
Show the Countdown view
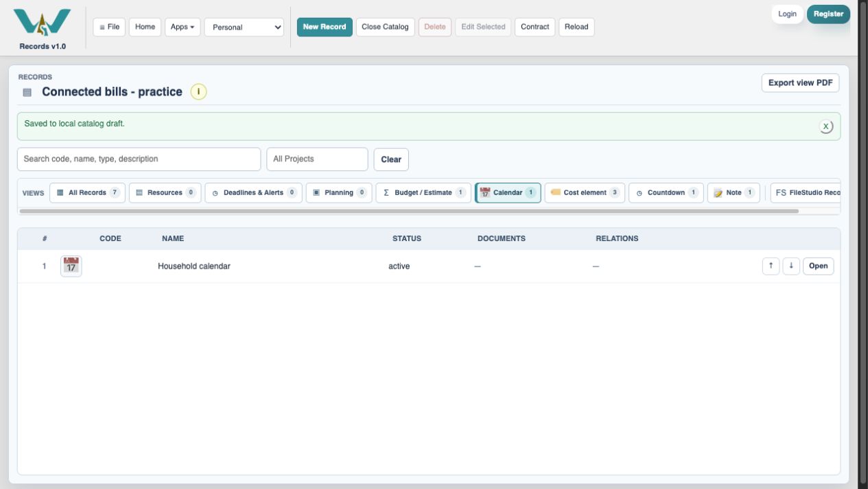point(666,193)
